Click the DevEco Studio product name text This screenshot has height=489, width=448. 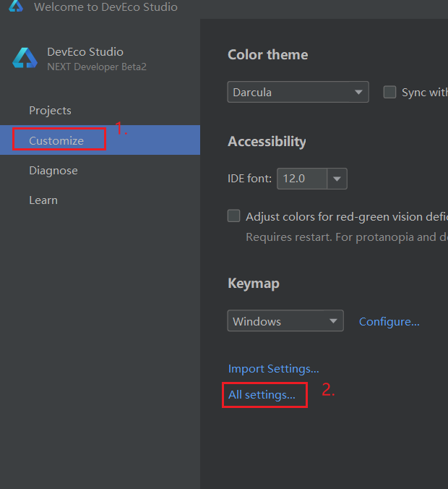point(85,52)
